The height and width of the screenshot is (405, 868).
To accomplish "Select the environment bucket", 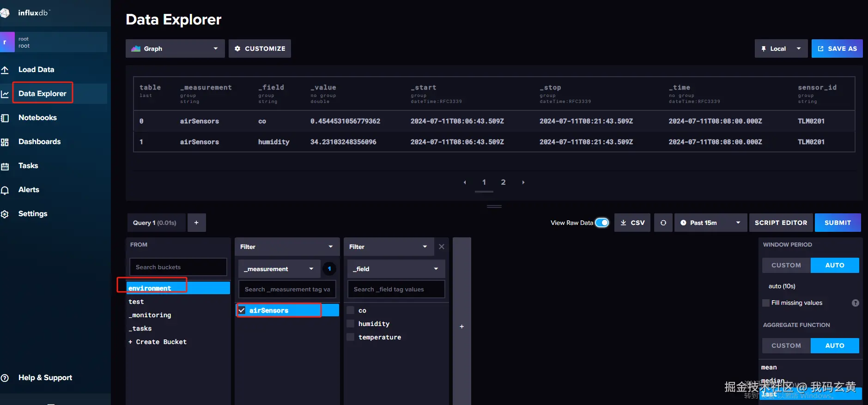I will [178, 288].
